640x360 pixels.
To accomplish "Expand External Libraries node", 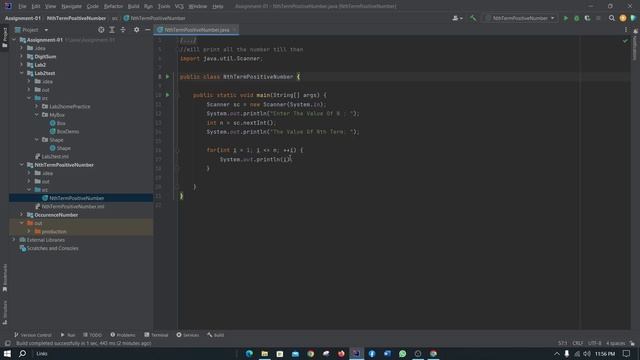I will click(14, 240).
